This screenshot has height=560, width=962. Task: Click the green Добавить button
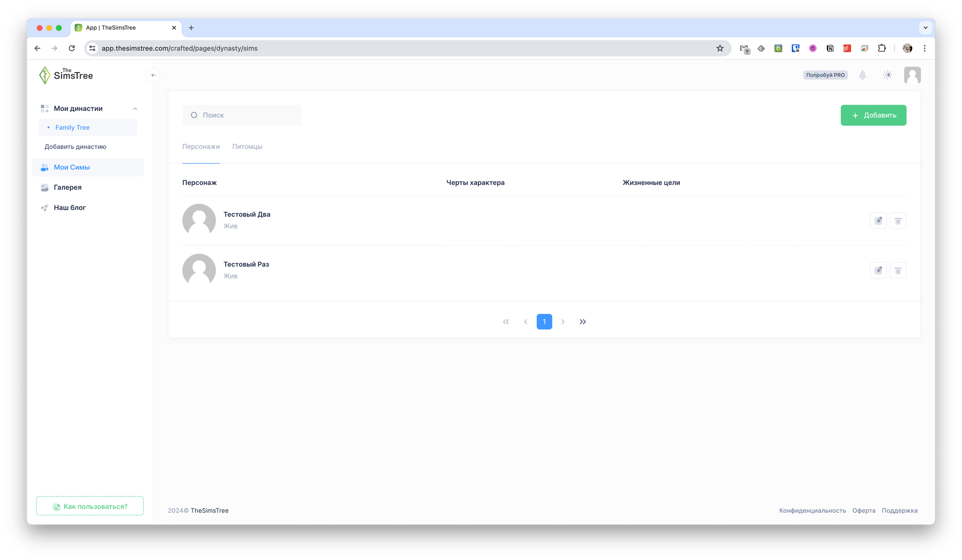coord(873,115)
